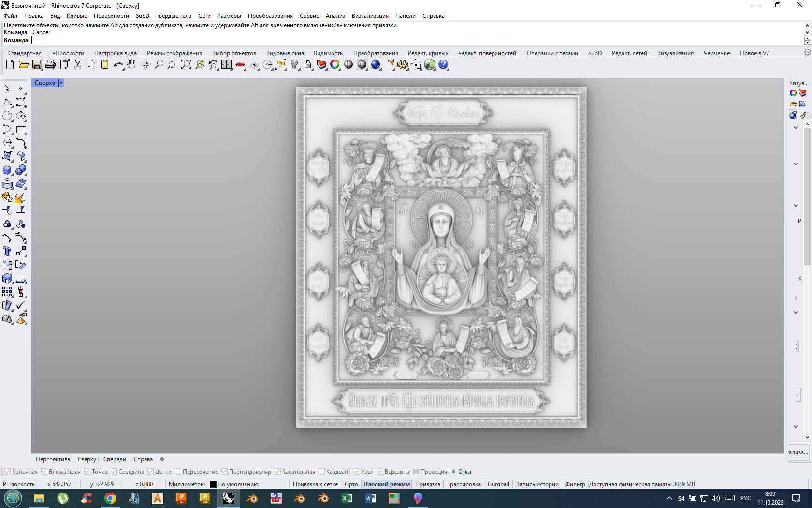Open Microsoft Word from the taskbar
Viewport: 812px width, 508px height.
[371, 498]
